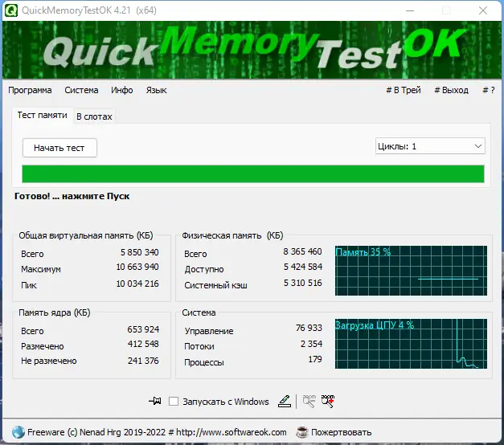Click the physical memory Всего value 8 365 460
The height and width of the screenshot is (445, 504).
302,251
